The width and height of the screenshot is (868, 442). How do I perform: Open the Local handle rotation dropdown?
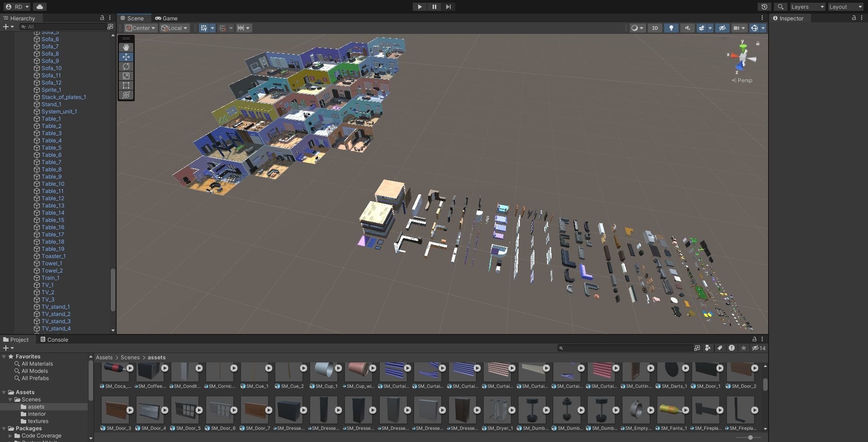point(175,28)
